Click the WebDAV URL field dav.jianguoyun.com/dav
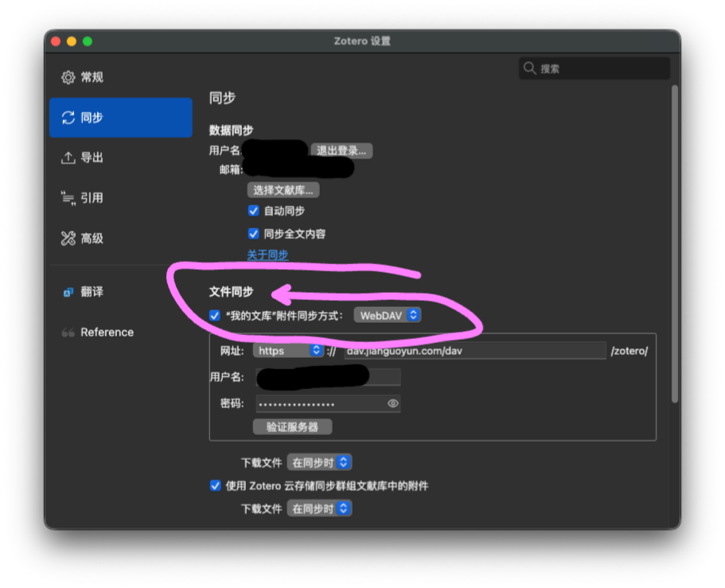Viewport: 725px width, 588px height. (x=475, y=350)
